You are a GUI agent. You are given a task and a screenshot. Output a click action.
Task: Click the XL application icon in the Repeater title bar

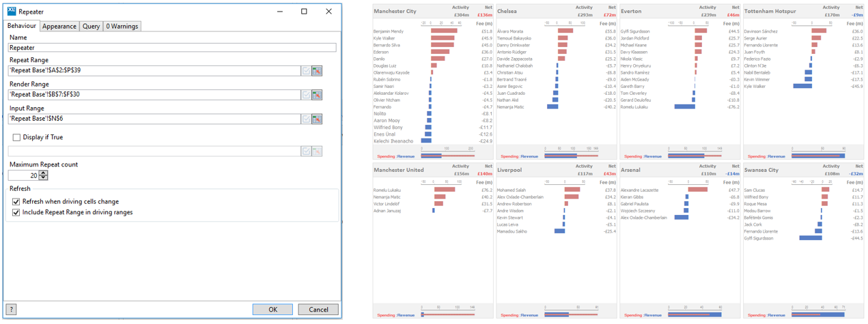point(11,12)
